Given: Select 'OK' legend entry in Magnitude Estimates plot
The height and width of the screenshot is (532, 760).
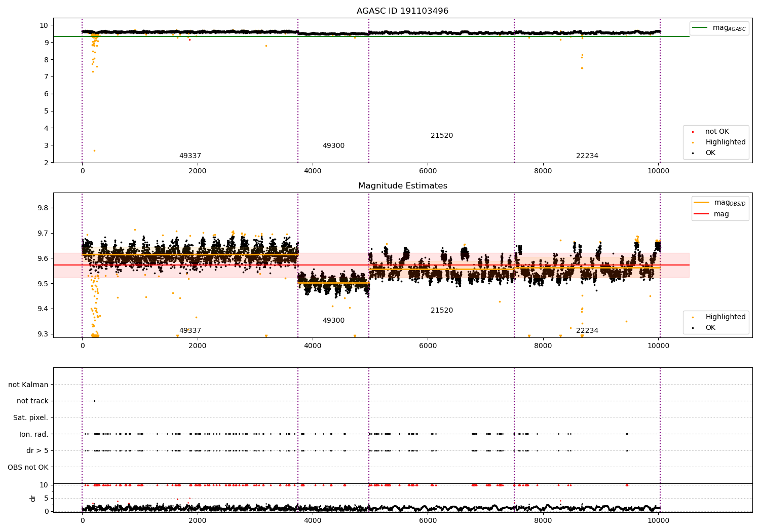Looking at the screenshot, I should 710,328.
